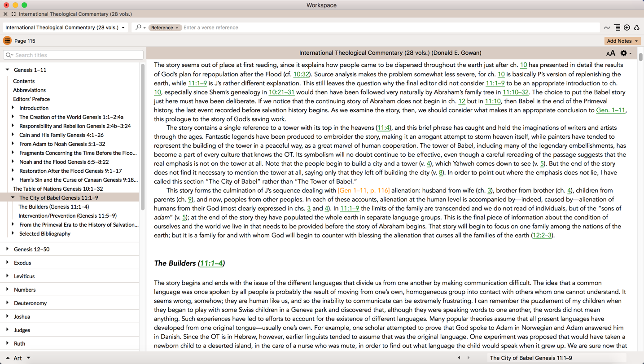Follow the 12:2–3 verse link

[542, 236]
